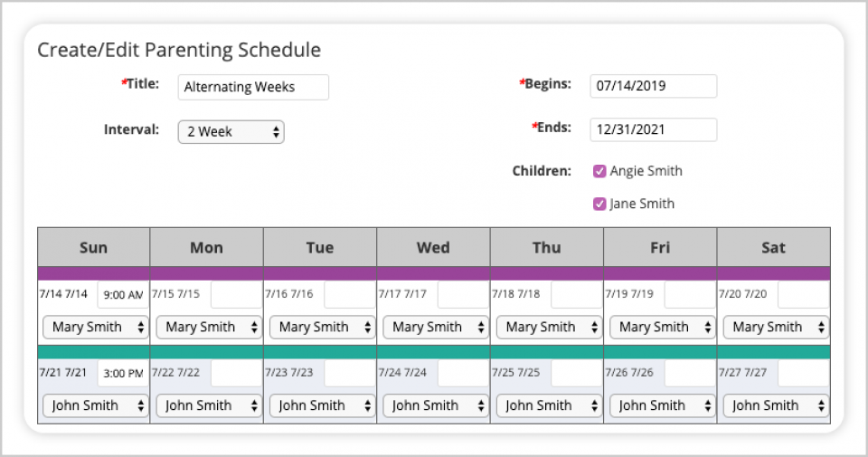Click the Fri column header

[660, 247]
